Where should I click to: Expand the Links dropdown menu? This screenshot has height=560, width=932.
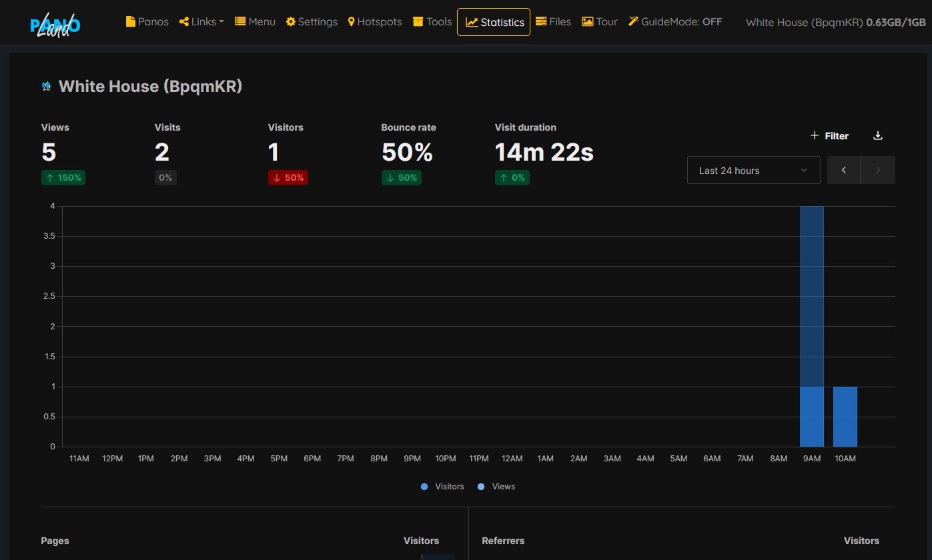coord(201,21)
